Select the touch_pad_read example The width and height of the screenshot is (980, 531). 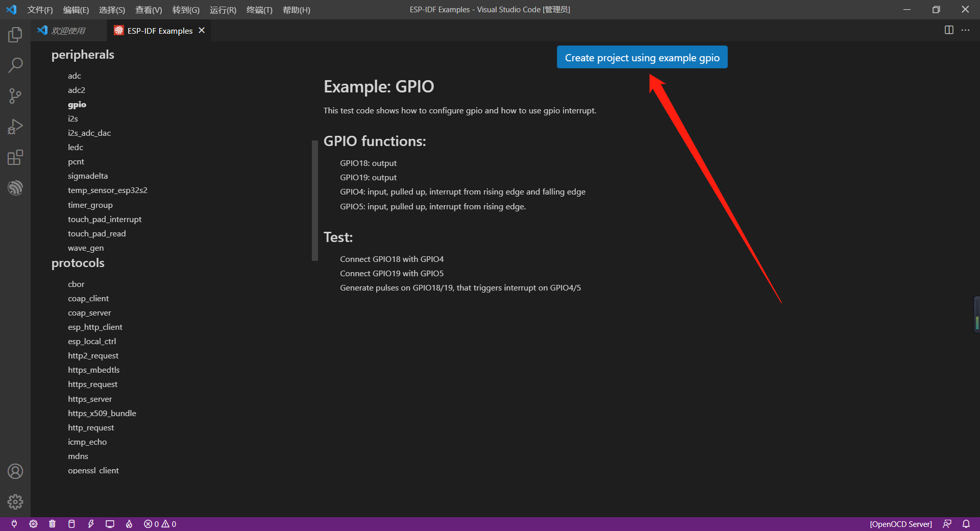pyautogui.click(x=97, y=233)
